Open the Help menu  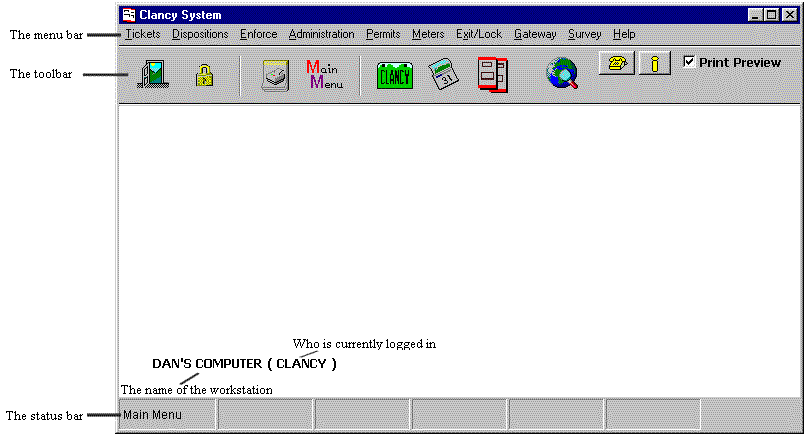click(624, 34)
